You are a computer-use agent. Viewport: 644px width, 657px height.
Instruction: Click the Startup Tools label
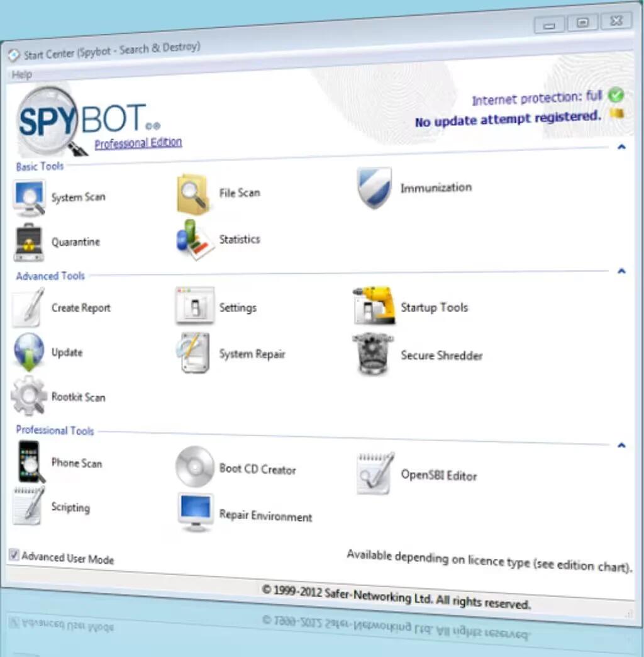tap(434, 308)
